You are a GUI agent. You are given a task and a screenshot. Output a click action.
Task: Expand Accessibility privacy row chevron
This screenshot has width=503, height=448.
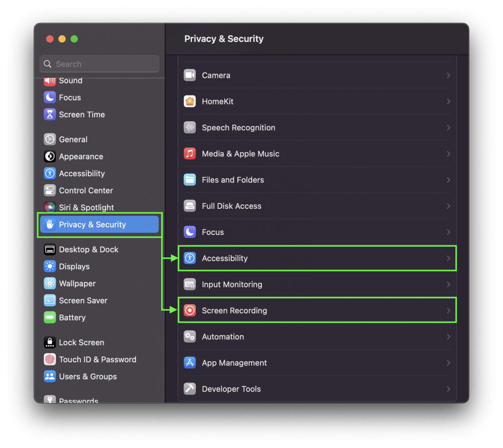point(448,258)
